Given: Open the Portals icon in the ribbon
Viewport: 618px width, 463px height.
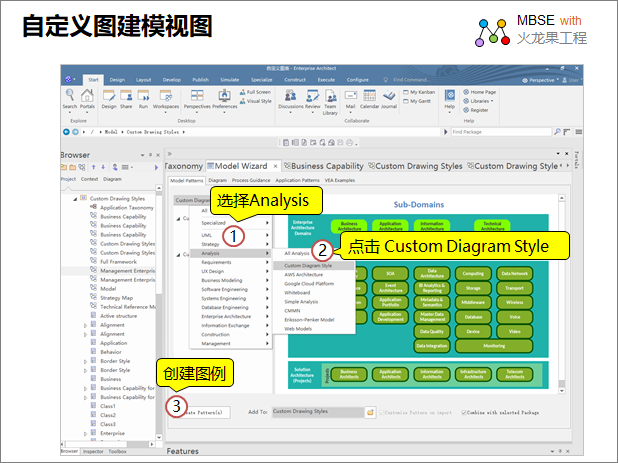Looking at the screenshot, I should pos(87,97).
